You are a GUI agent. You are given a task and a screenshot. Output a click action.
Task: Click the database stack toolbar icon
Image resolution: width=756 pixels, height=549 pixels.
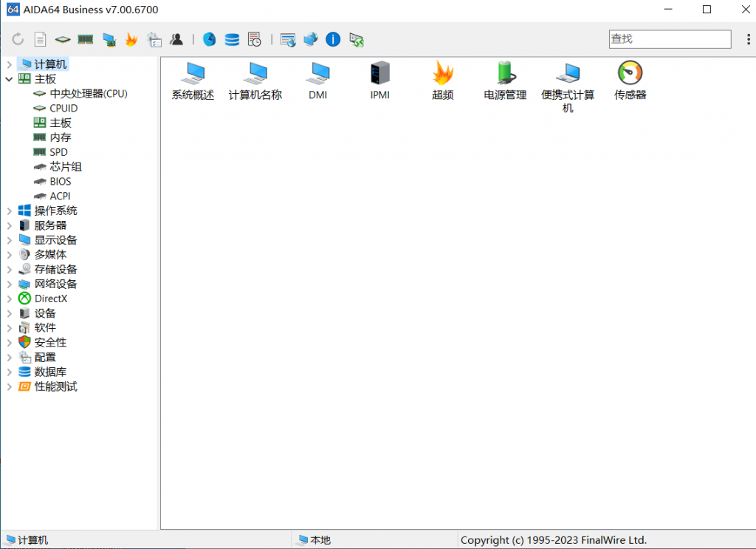(x=232, y=40)
